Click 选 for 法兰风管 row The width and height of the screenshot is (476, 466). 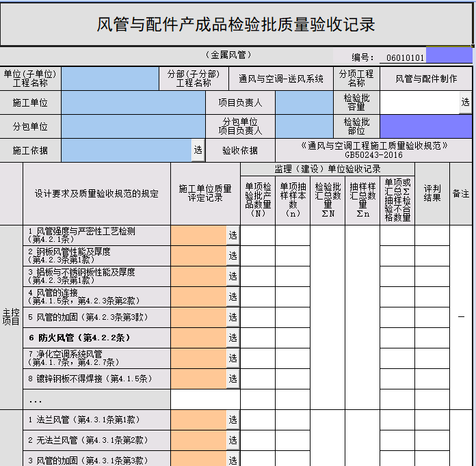click(x=233, y=420)
